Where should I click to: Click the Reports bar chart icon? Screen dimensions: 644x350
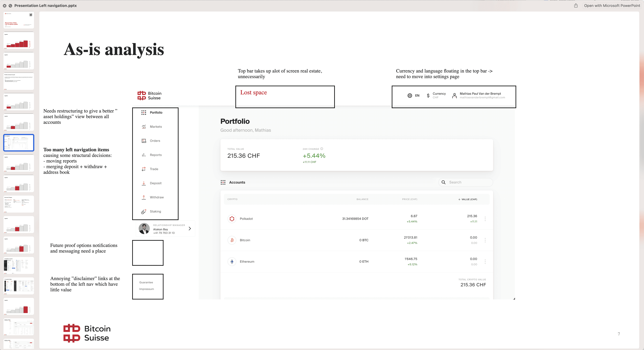point(144,155)
